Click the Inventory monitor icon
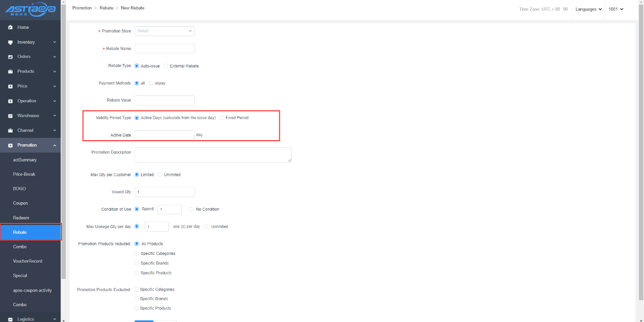This screenshot has height=322, width=644. click(x=10, y=42)
